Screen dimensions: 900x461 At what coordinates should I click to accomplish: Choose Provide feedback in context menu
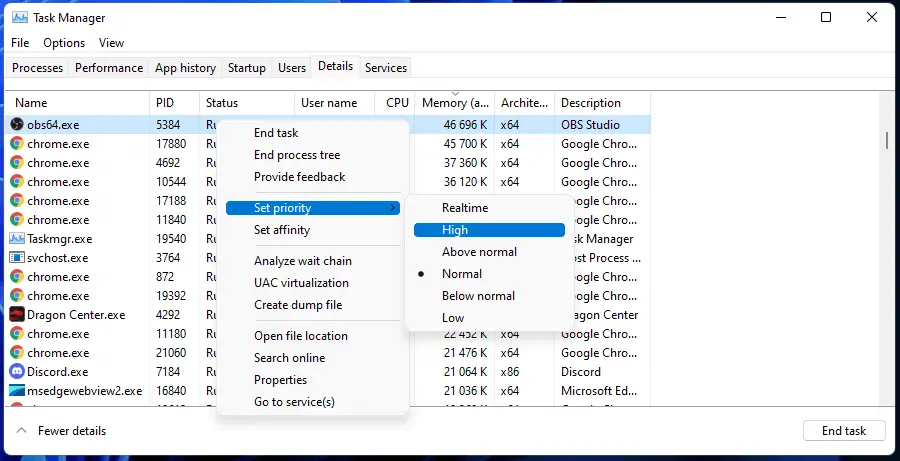(313, 177)
